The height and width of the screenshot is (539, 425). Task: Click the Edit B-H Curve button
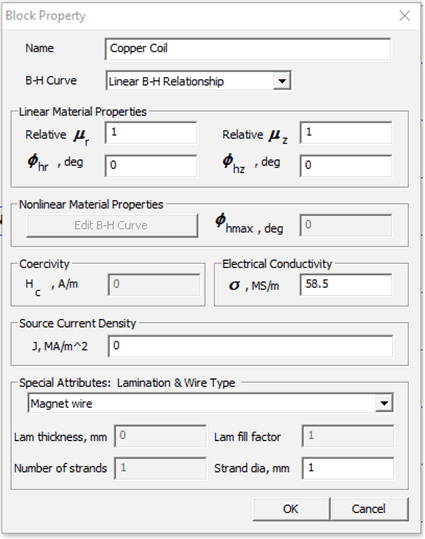click(112, 226)
